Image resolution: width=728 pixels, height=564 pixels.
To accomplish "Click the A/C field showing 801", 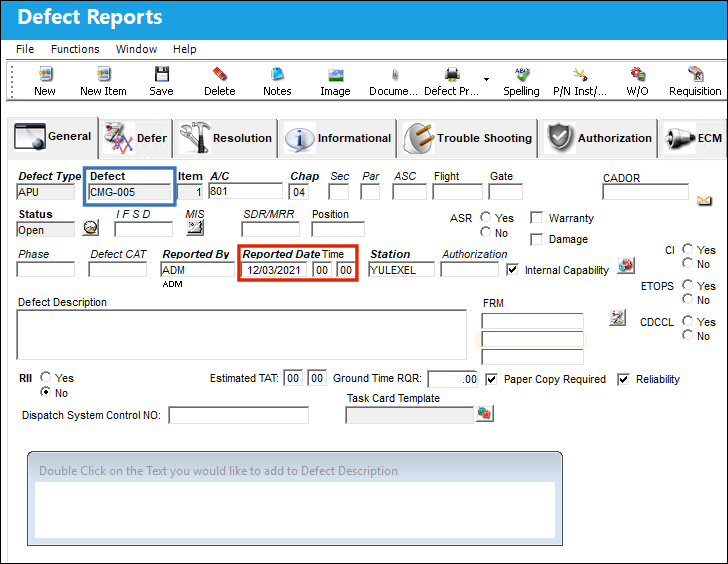I will (245, 191).
